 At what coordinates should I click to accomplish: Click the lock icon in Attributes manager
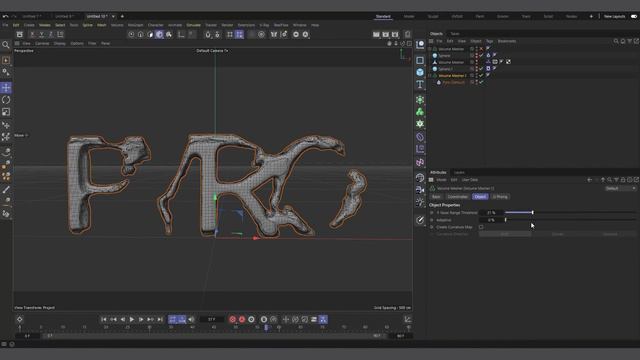(623, 180)
